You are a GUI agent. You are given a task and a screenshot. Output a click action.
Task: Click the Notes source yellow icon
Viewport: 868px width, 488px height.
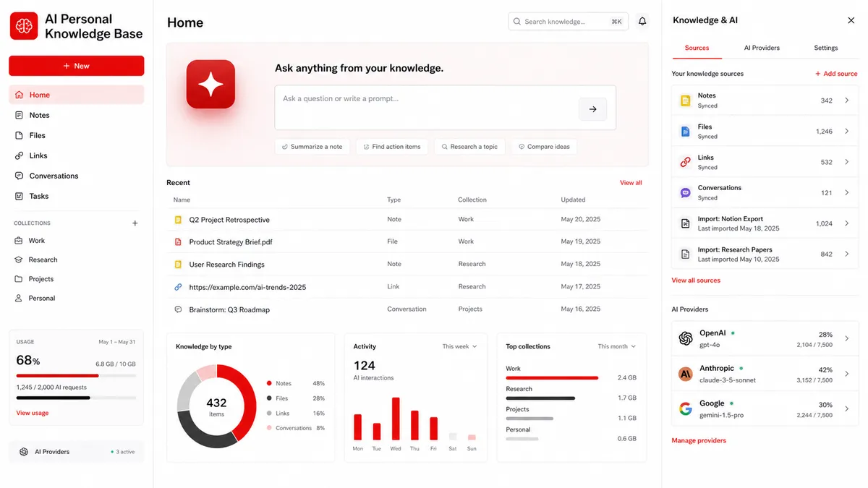[685, 100]
